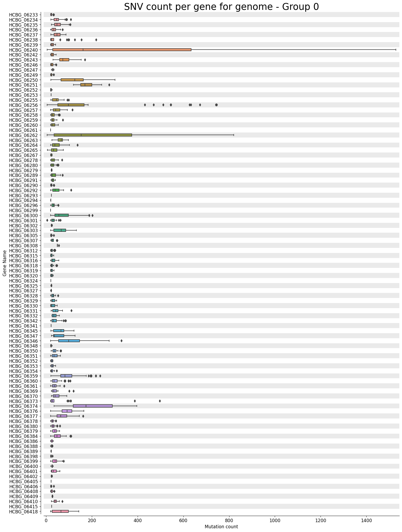This screenshot has height=532, width=402.
Task: Click x-axis tick label 800
Action: 229,520
